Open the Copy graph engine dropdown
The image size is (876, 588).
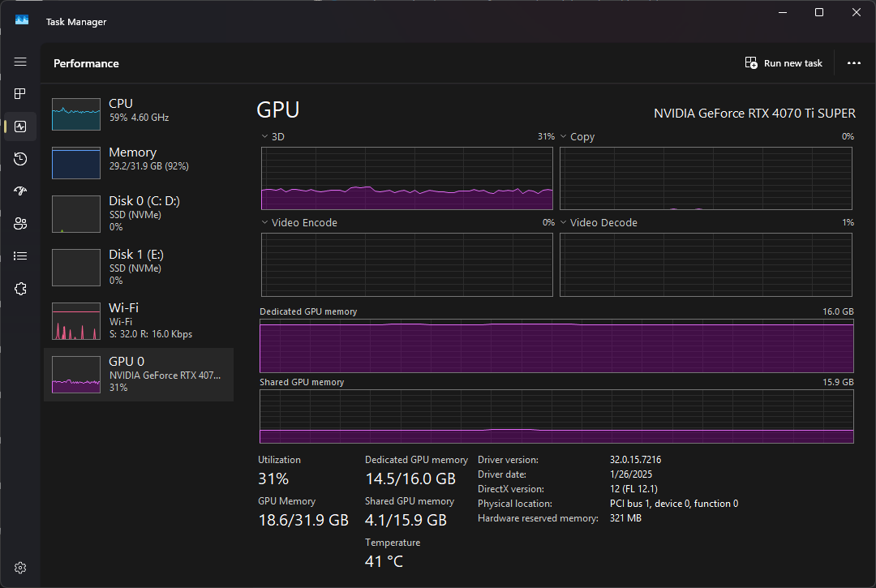[x=578, y=137]
